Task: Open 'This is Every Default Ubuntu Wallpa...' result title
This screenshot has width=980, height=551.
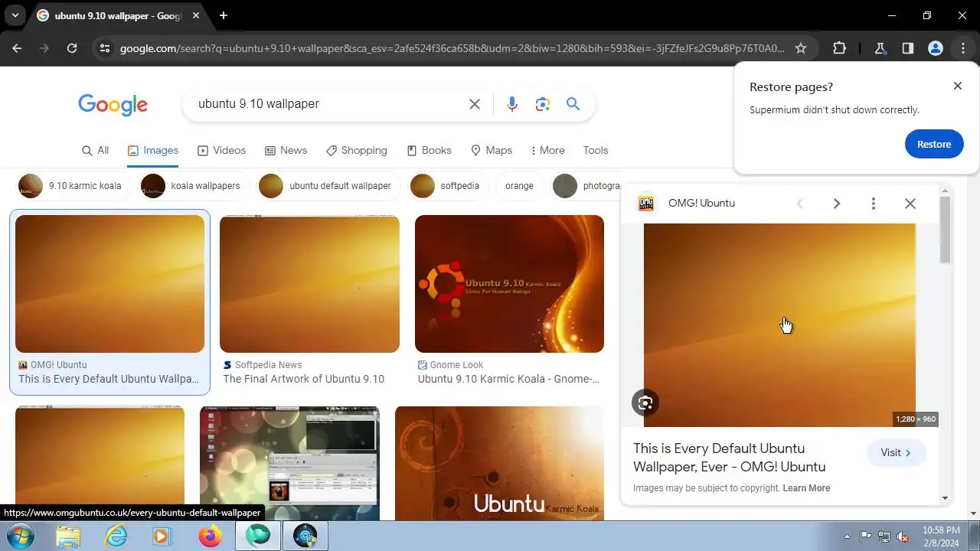Action: click(x=109, y=379)
